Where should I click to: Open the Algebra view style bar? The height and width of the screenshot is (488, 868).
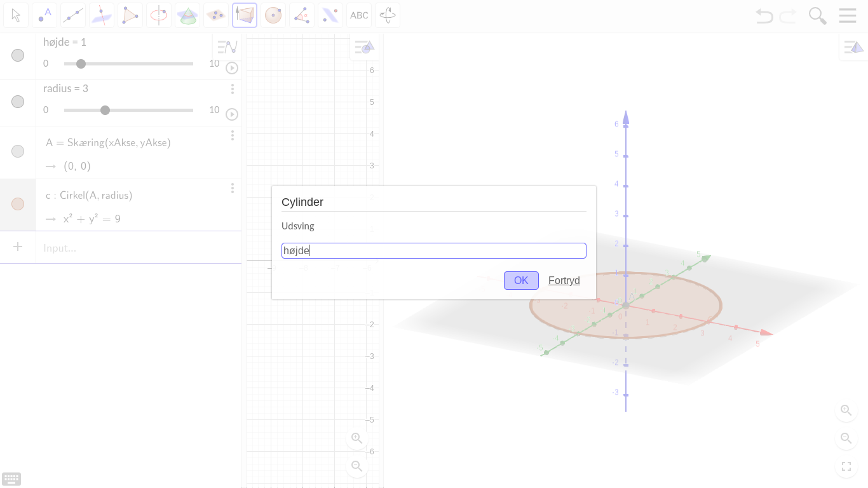227,46
